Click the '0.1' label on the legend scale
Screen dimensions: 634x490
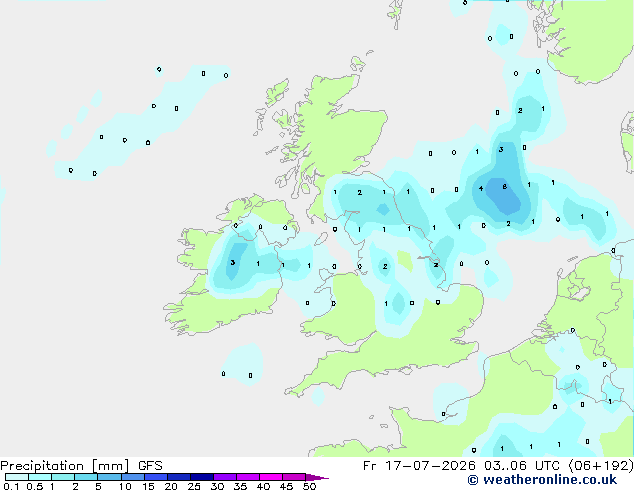[x=11, y=486]
